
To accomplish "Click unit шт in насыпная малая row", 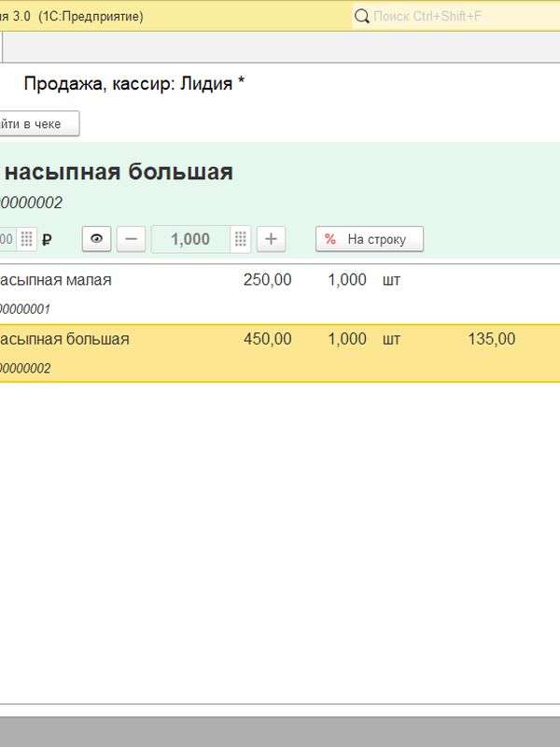I will (x=391, y=280).
